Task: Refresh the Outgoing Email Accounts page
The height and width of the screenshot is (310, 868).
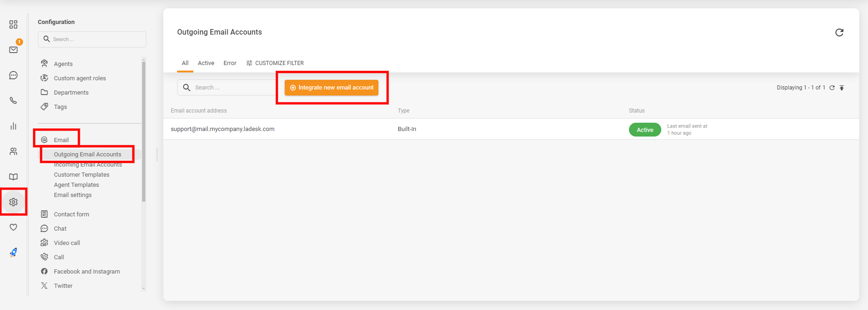Action: (839, 32)
